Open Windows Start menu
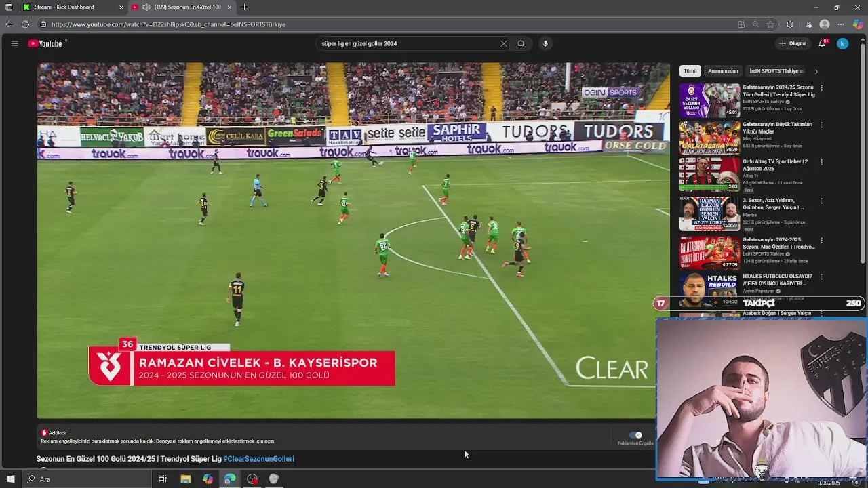 point(10,479)
